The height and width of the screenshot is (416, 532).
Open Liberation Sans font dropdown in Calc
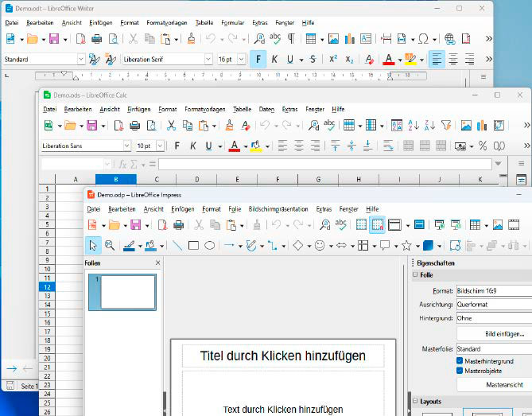point(126,146)
